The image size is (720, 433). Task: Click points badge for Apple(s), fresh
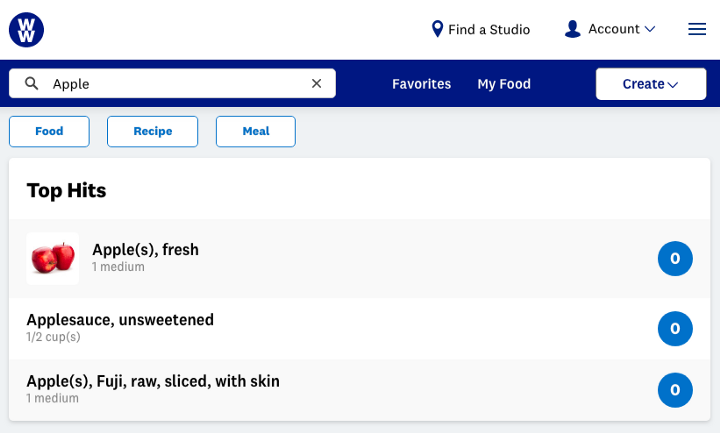click(x=675, y=259)
